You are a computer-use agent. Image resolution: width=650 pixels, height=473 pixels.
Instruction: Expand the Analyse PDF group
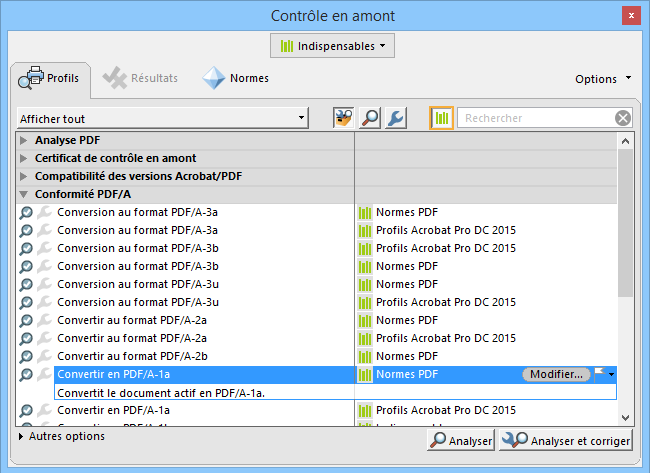[24, 140]
